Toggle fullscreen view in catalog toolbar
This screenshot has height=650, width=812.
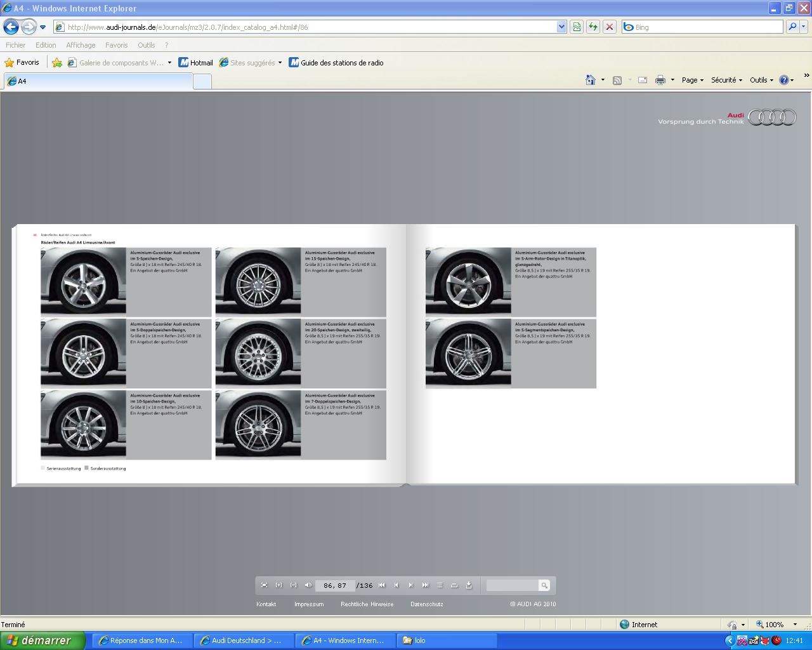tap(265, 585)
